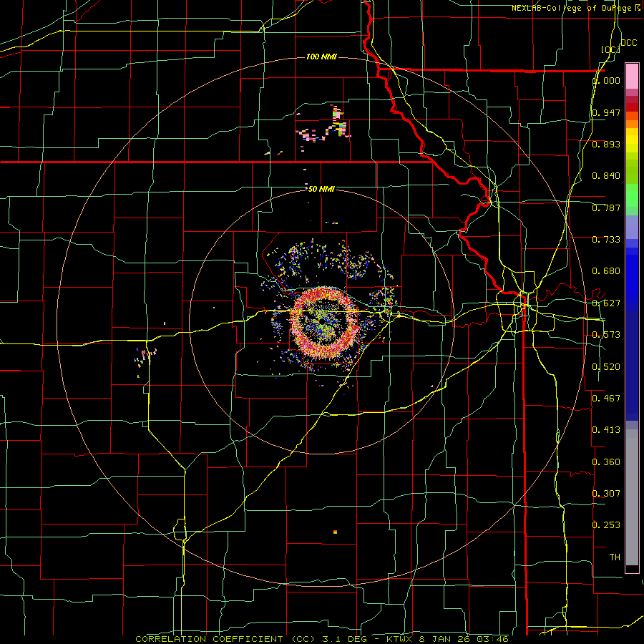
Task: Select the 0.360 scale value
Action: [x=606, y=462]
